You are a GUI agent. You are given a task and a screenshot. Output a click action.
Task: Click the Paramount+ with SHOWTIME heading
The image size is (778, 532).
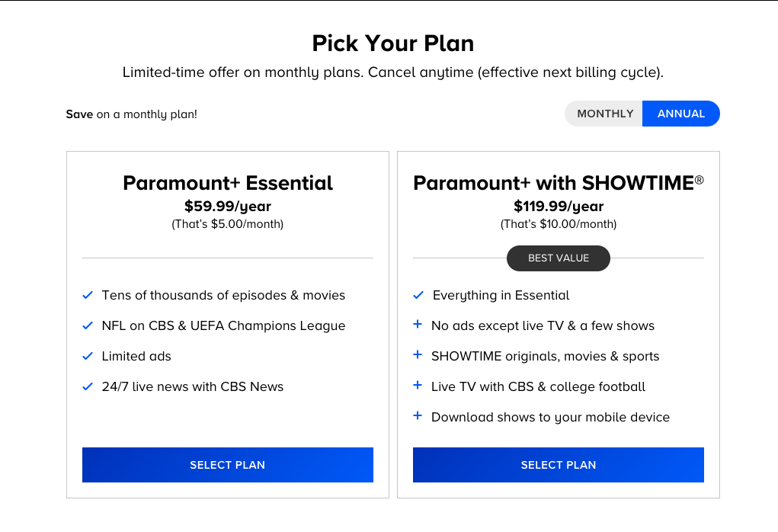pos(558,183)
